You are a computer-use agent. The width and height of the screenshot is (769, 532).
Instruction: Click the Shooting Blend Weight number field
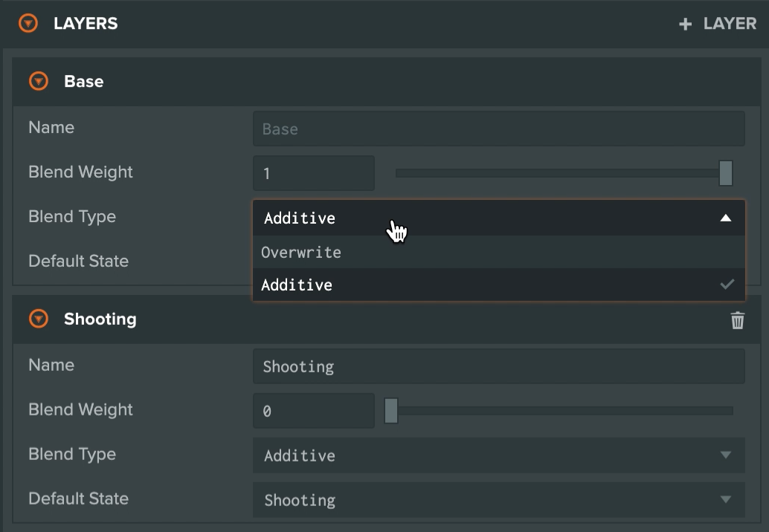[x=313, y=411]
